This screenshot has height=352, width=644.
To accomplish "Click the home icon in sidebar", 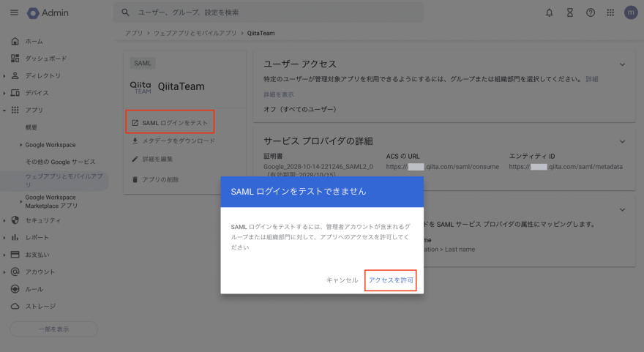I will (15, 41).
